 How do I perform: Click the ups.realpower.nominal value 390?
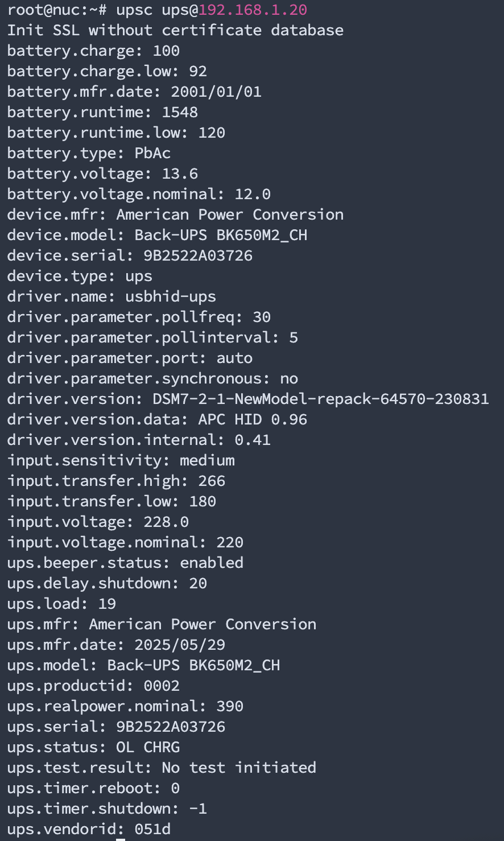230,706
